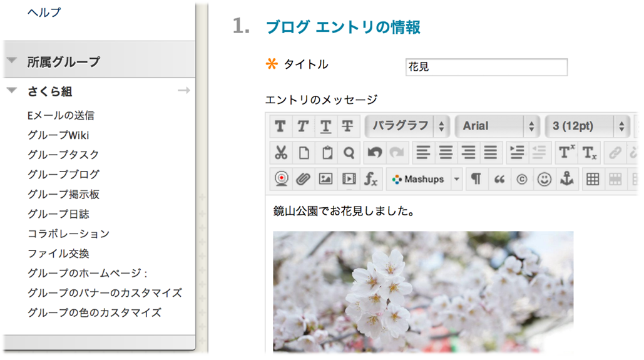Open the 3 (12pt) font size dropdown

pyautogui.click(x=586, y=126)
